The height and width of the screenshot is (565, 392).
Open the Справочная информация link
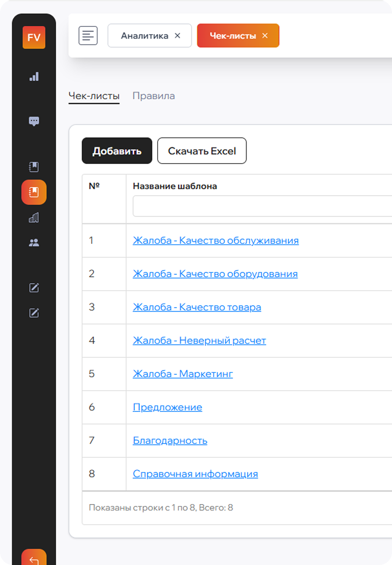coord(195,474)
